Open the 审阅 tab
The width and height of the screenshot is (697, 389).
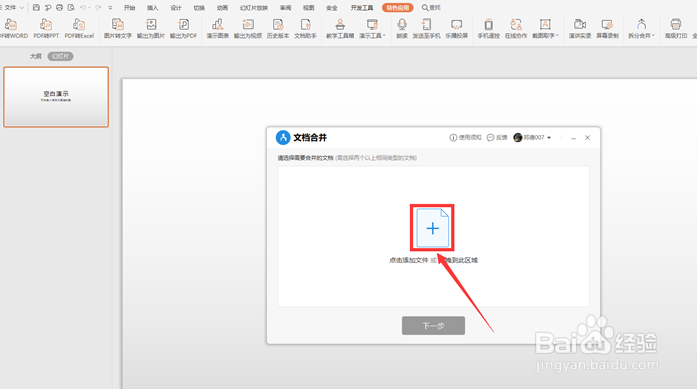(x=285, y=8)
